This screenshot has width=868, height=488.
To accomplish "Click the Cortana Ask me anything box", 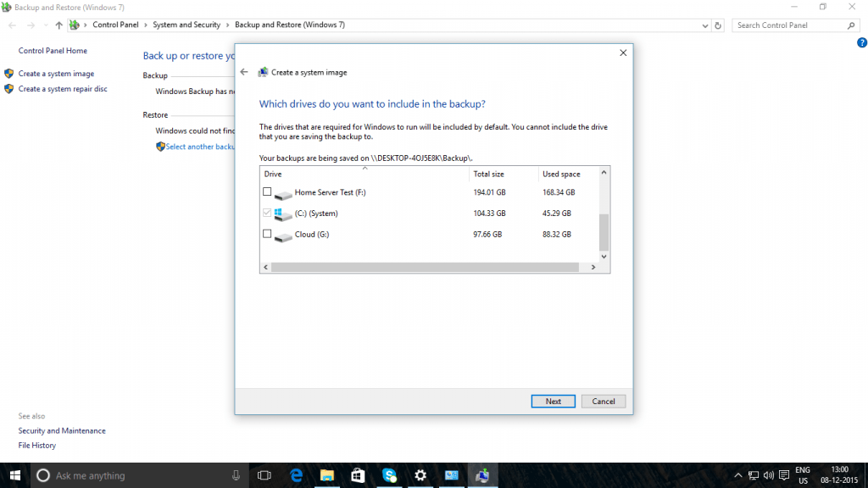I will coord(139,475).
